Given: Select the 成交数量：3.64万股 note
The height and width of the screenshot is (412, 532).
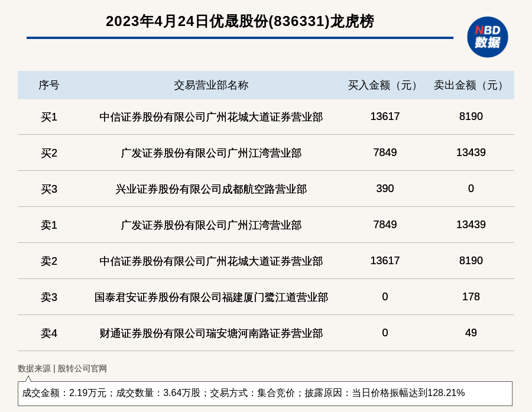Looking at the screenshot, I should (x=158, y=393).
